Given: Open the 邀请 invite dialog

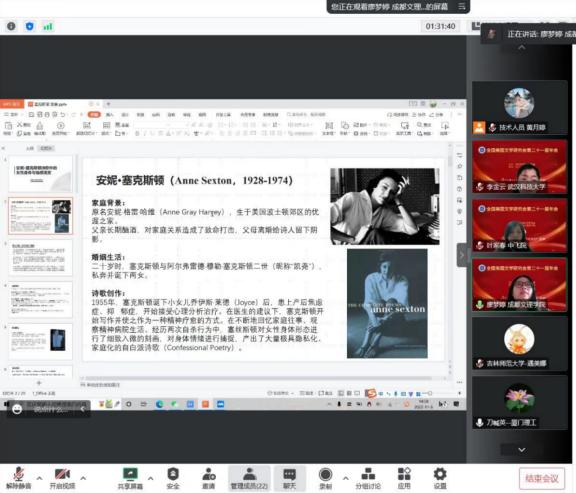Looking at the screenshot, I should [208, 478].
